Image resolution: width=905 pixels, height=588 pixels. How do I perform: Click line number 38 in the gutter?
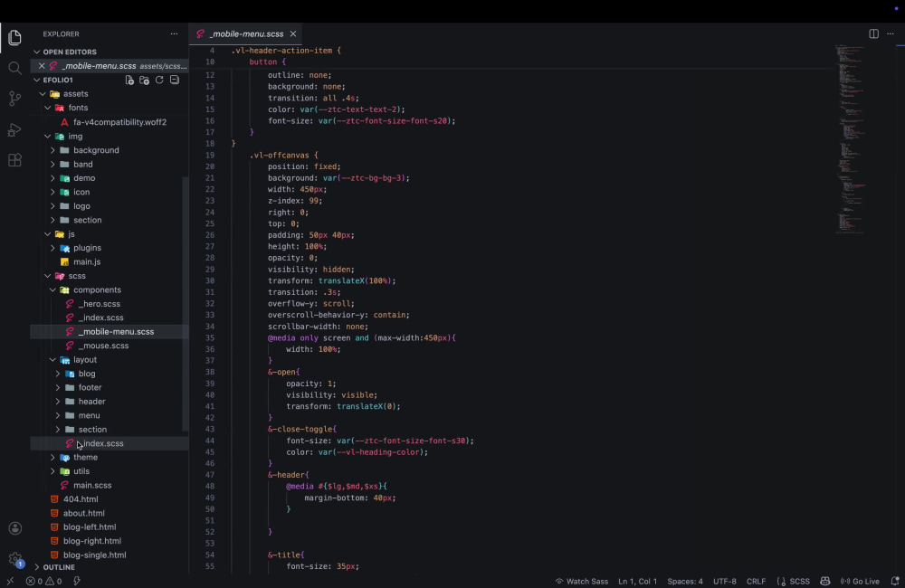[x=210, y=372]
